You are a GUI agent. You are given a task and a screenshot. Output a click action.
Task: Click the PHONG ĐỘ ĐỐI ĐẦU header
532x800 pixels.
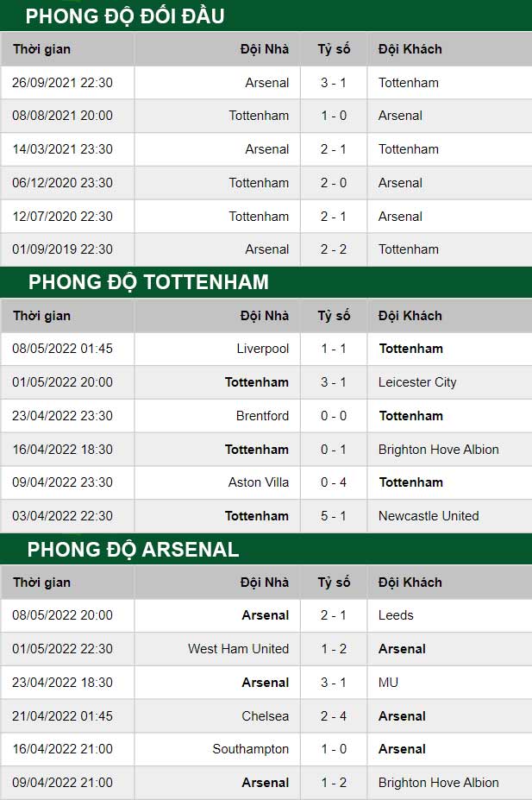coord(125,16)
